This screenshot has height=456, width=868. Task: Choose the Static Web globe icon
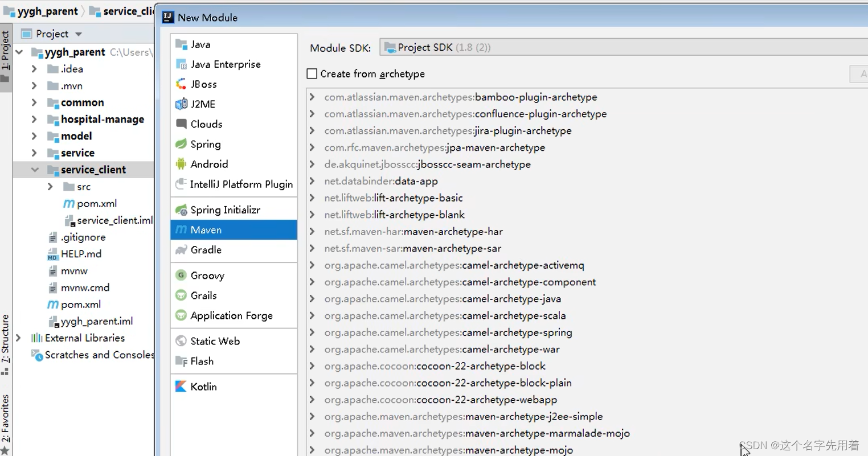(x=181, y=341)
